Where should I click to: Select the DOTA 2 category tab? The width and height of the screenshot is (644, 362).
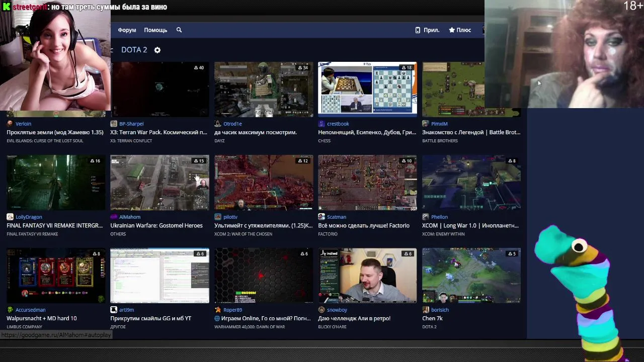(x=134, y=50)
